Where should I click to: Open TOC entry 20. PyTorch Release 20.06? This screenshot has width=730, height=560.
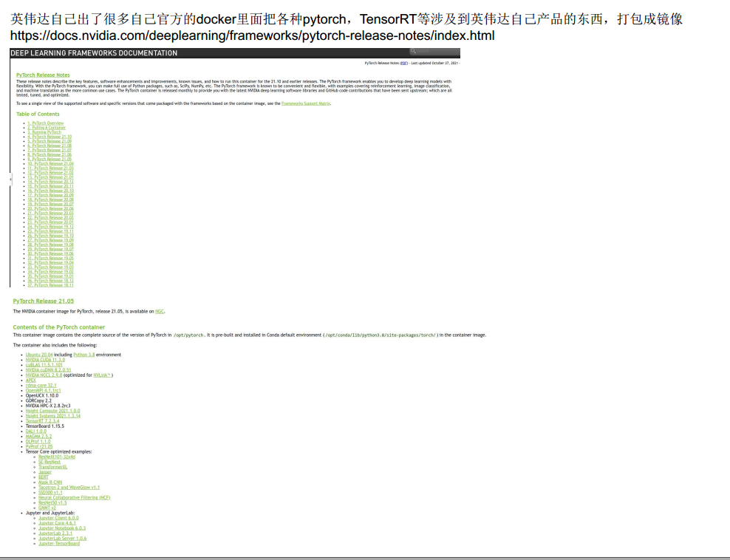tap(50, 208)
